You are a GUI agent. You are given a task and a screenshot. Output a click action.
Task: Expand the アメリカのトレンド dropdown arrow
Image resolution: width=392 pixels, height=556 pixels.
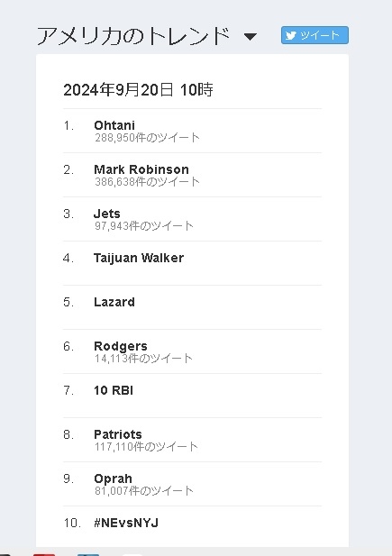[251, 37]
